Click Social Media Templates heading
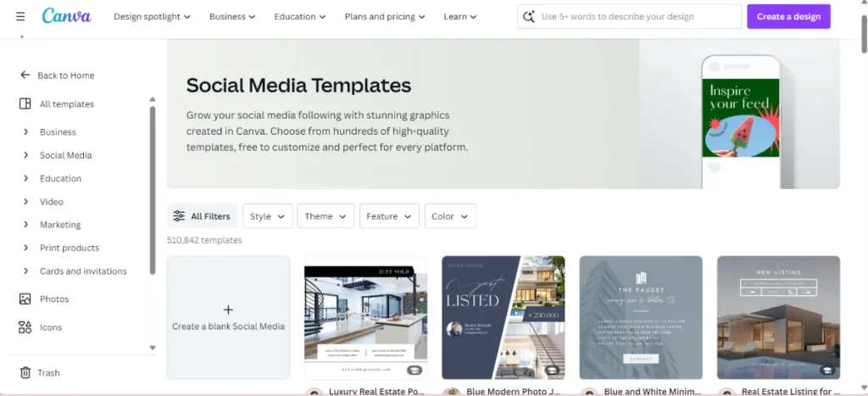This screenshot has height=396, width=868. pos(298,86)
